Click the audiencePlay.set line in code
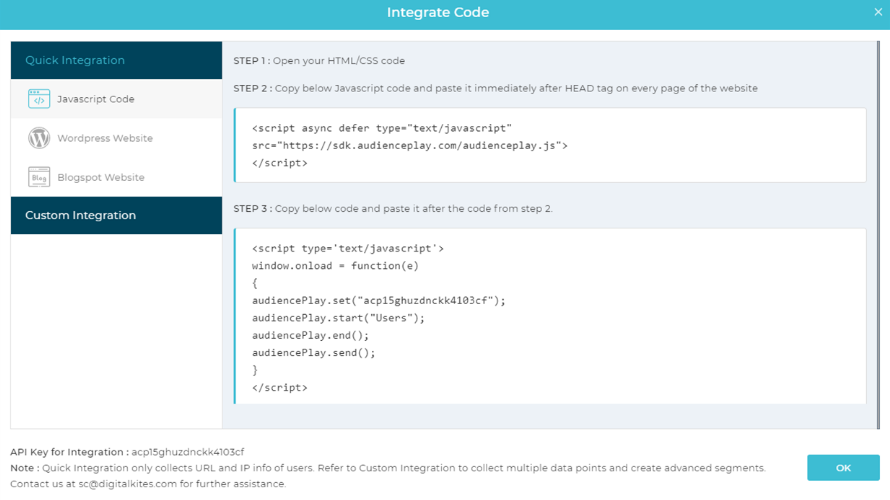The width and height of the screenshot is (890, 500). 379,300
